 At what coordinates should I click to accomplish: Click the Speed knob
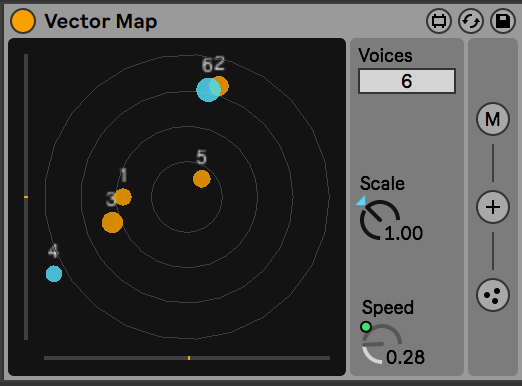pyautogui.click(x=381, y=344)
